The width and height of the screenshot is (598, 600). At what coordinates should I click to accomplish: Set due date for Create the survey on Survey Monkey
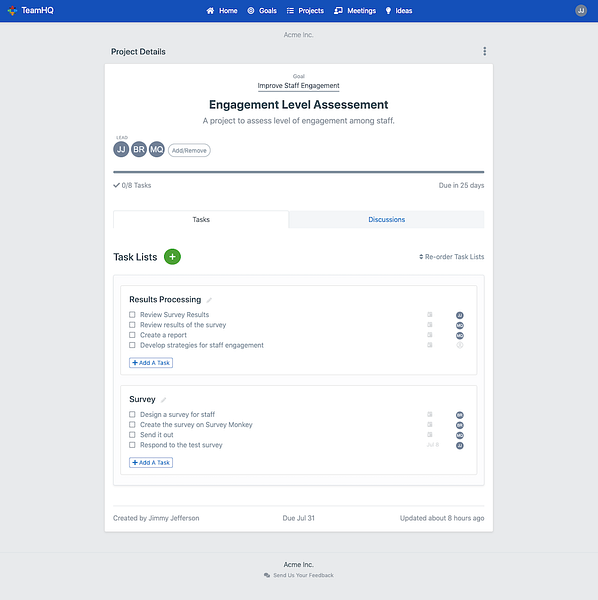pos(430,425)
